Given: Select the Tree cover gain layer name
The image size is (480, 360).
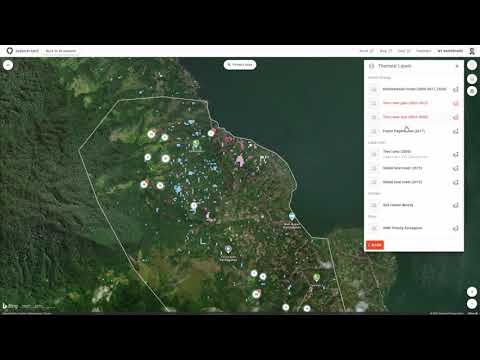Looking at the screenshot, I should pos(405,103).
